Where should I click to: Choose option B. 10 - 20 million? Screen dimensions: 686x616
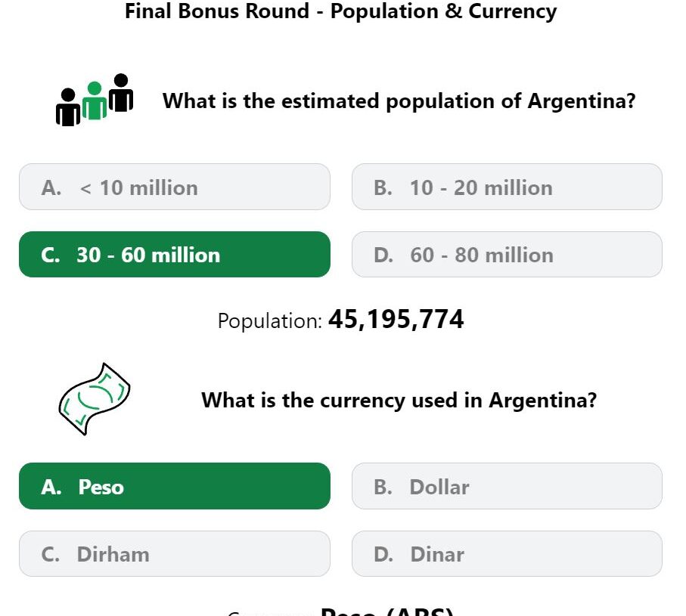point(507,187)
